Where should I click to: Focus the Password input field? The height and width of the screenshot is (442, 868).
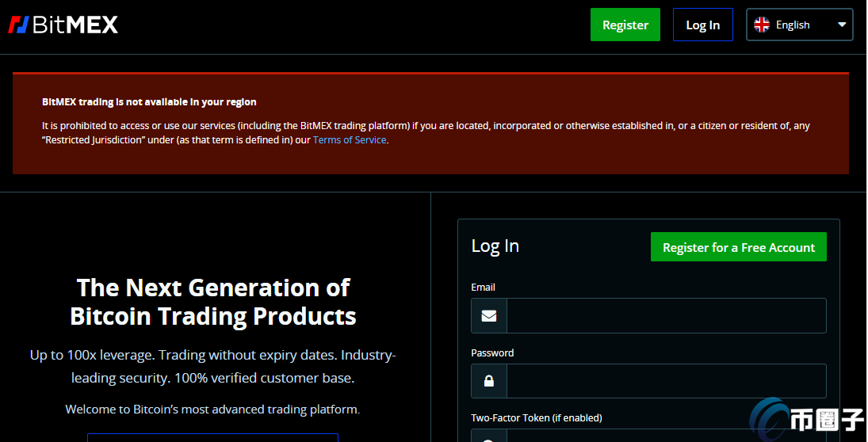[666, 381]
